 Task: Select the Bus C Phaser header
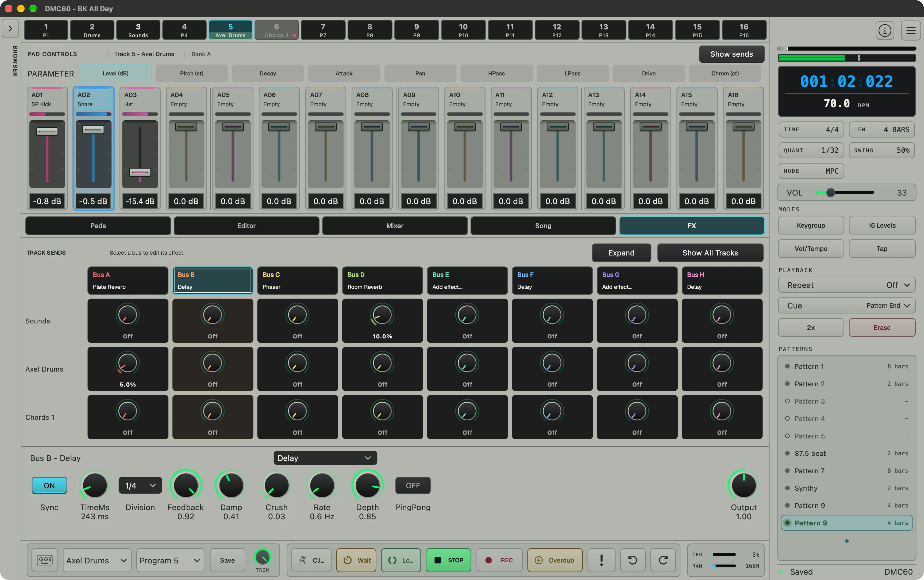pos(297,281)
